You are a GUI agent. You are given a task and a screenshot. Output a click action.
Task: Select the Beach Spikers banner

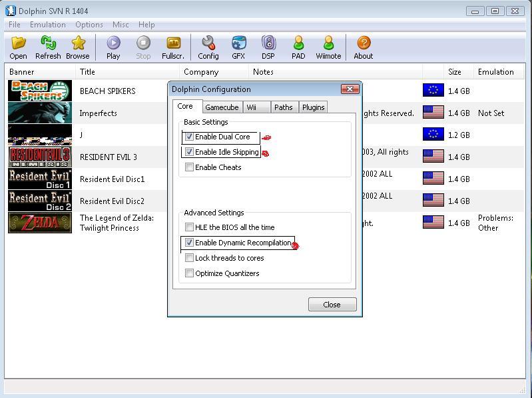tap(40, 91)
